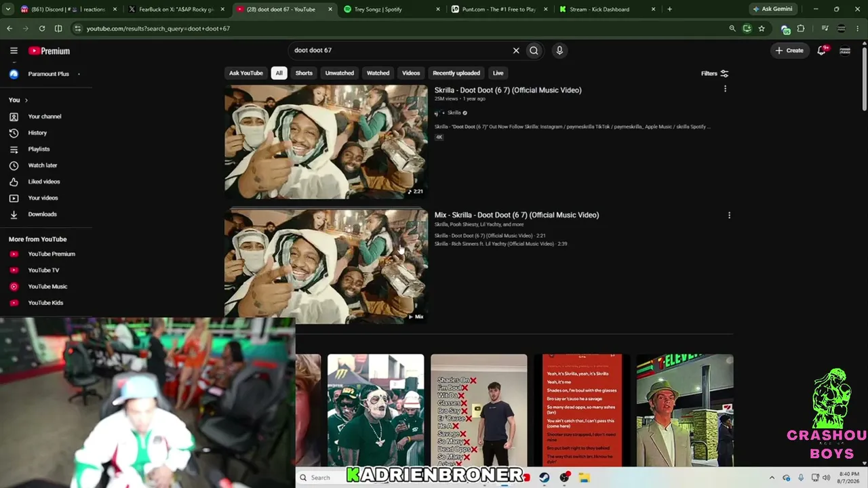The image size is (868, 488).
Task: Open Your videos in the sidebar
Action: click(x=44, y=198)
